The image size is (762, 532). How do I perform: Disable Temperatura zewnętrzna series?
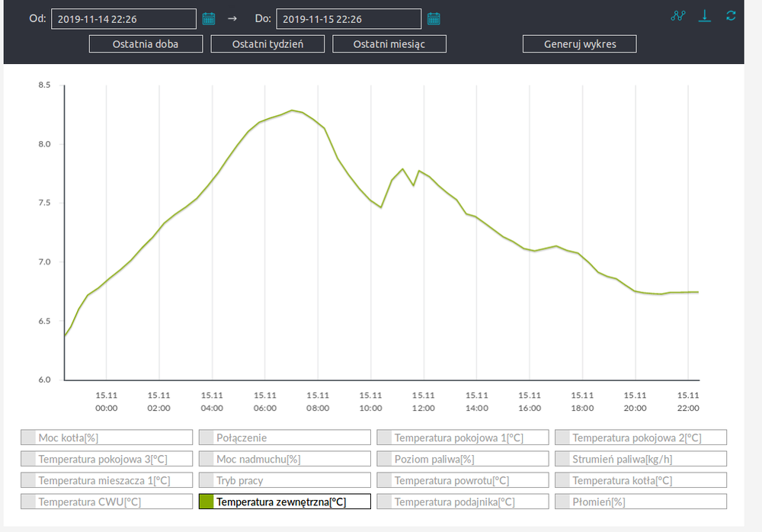click(x=284, y=502)
